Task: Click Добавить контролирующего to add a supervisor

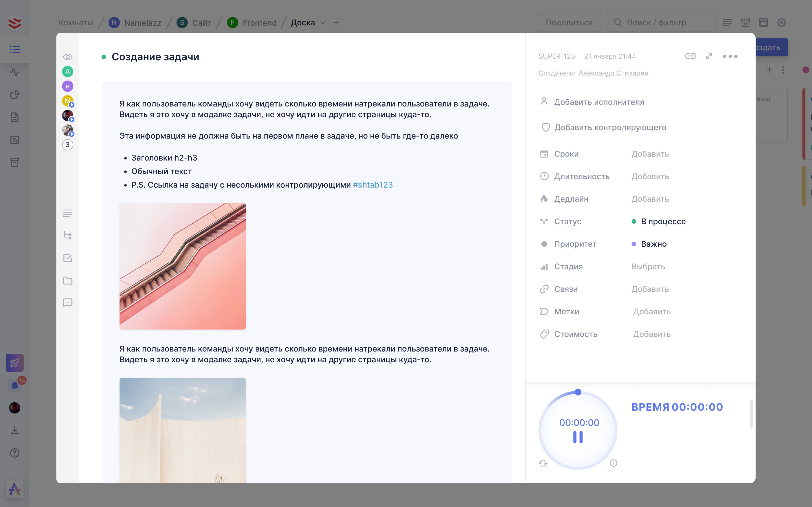Action: coord(610,127)
